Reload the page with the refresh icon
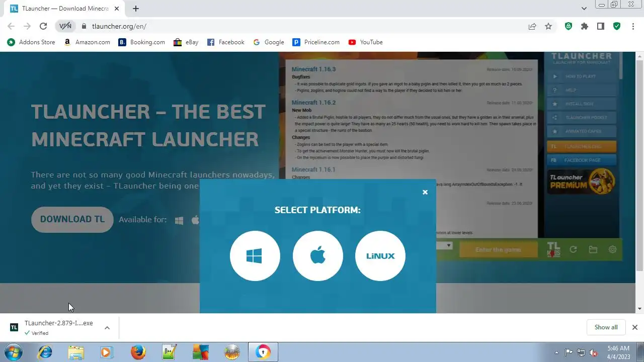The height and width of the screenshot is (362, 644). pyautogui.click(x=43, y=26)
